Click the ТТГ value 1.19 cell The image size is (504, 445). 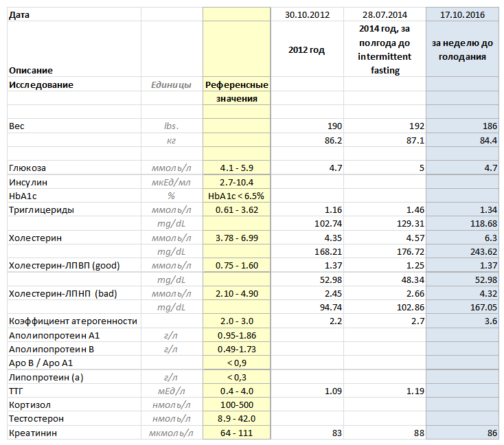click(x=385, y=391)
